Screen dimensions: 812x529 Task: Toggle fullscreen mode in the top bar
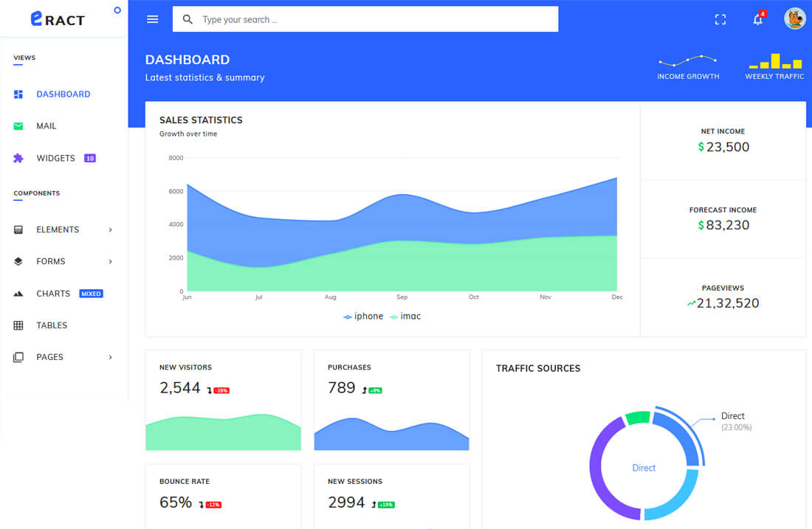(x=720, y=19)
